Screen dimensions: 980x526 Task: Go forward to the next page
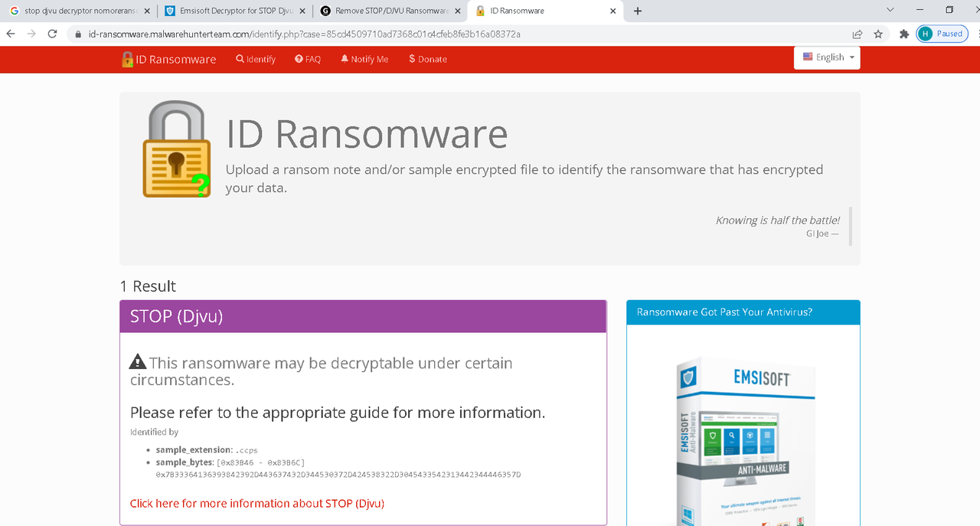[x=31, y=34]
